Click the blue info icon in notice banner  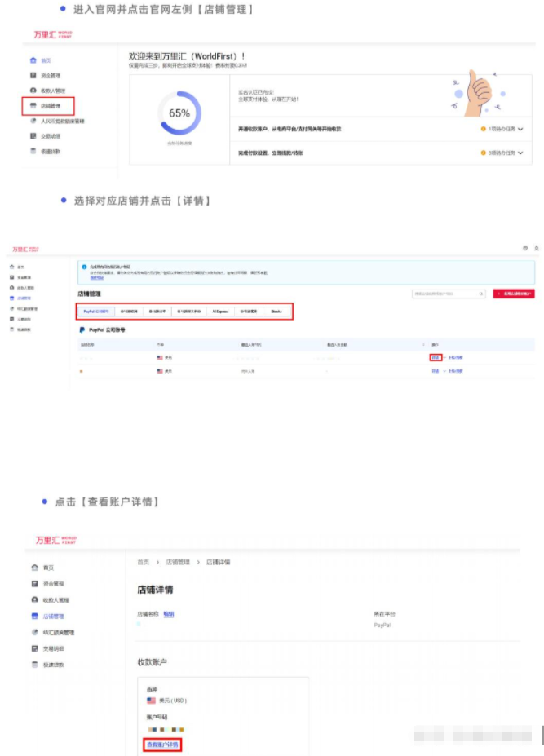pos(84,267)
